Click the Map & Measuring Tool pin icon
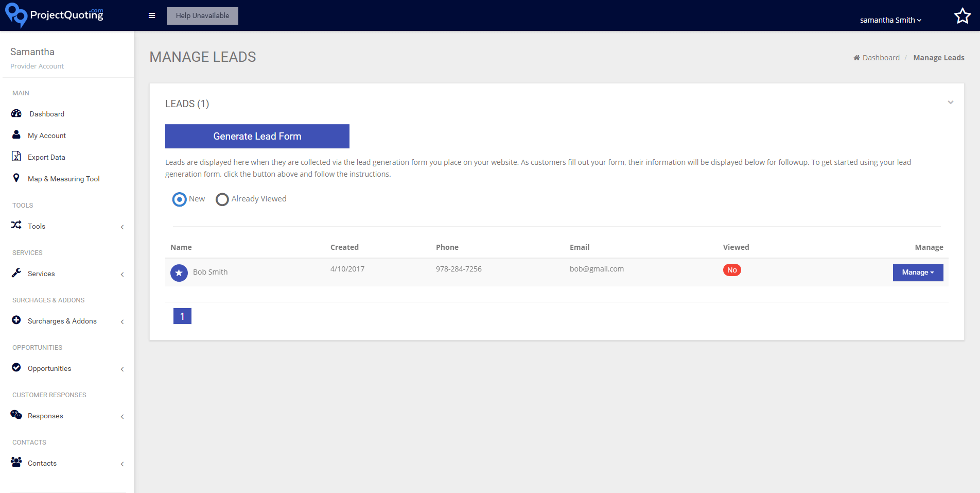This screenshot has width=980, height=493. 16,178
